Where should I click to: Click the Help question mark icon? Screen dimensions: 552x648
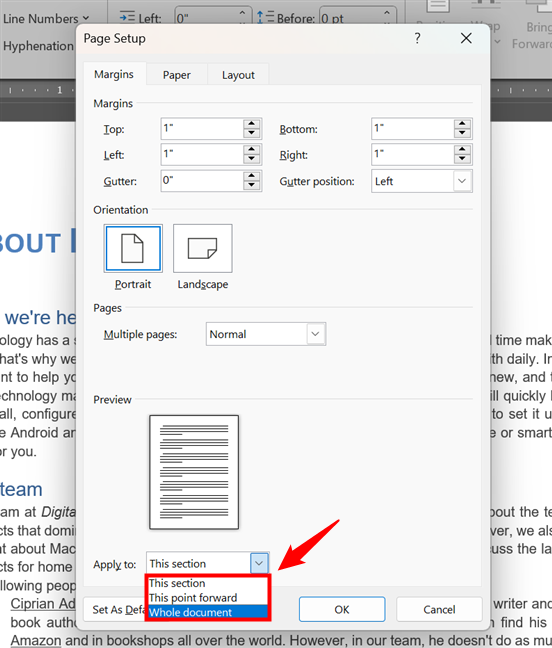point(417,38)
